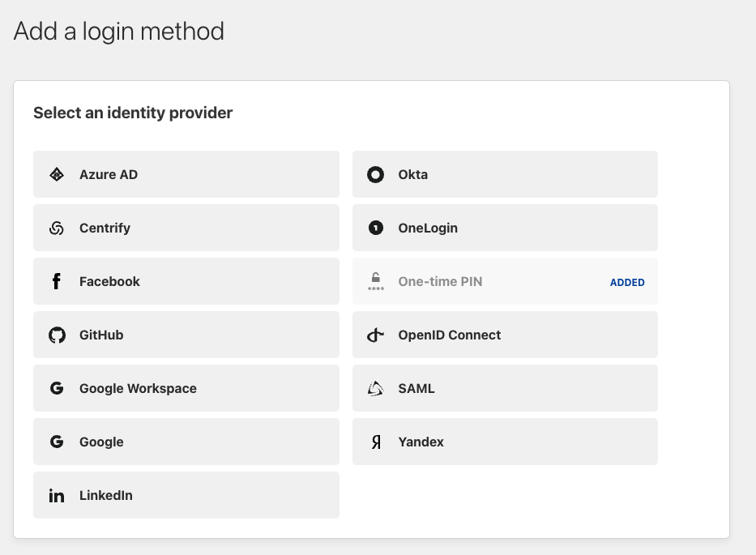Click the 'Select an identity provider' heading
756x555 pixels.
click(x=133, y=113)
